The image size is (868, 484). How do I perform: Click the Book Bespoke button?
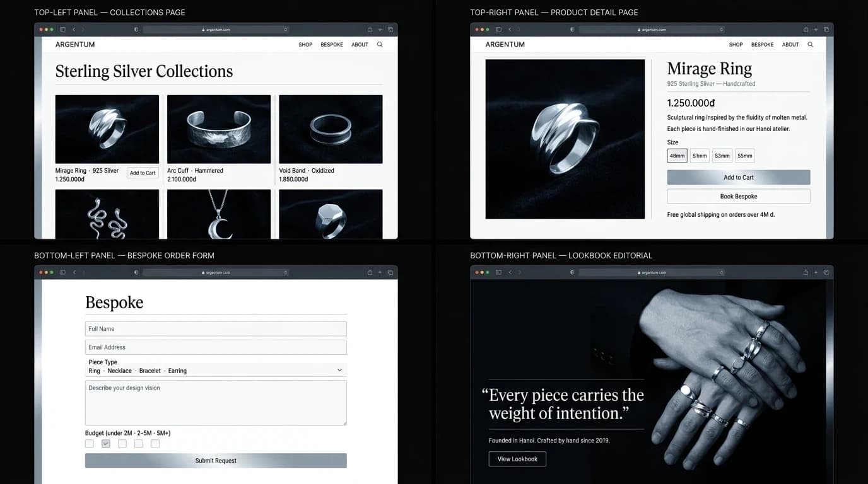click(x=739, y=196)
